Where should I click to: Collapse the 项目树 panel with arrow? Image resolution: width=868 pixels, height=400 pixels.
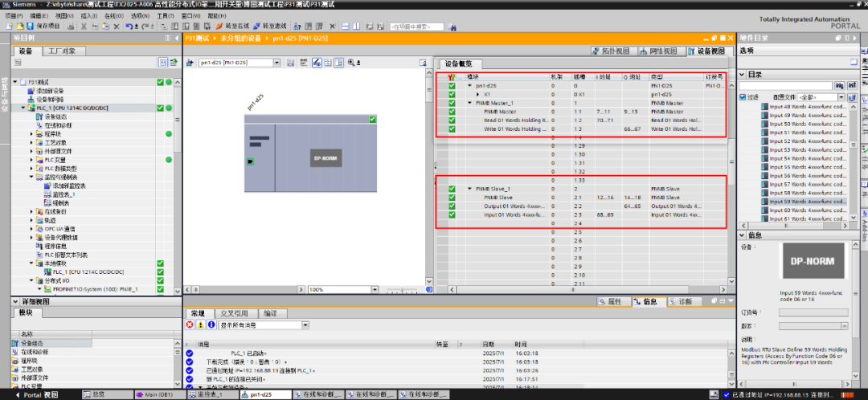(x=176, y=39)
